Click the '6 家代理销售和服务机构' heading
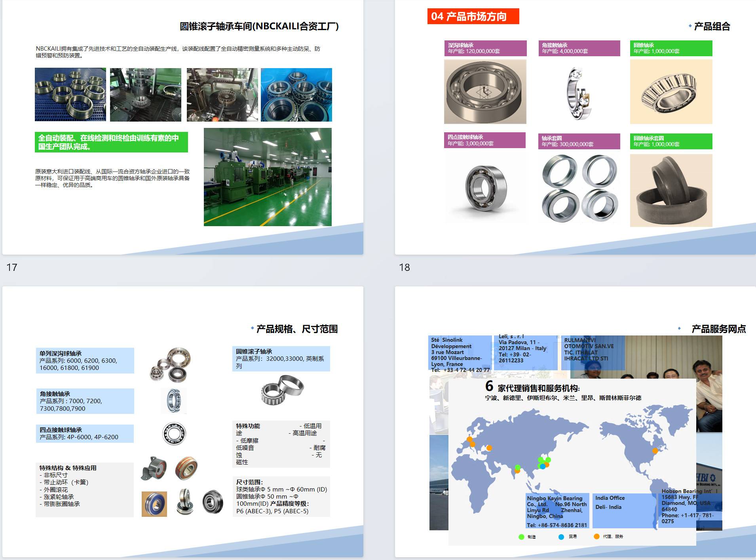Screen dimensions: 756x560 pyautogui.click(x=532, y=387)
